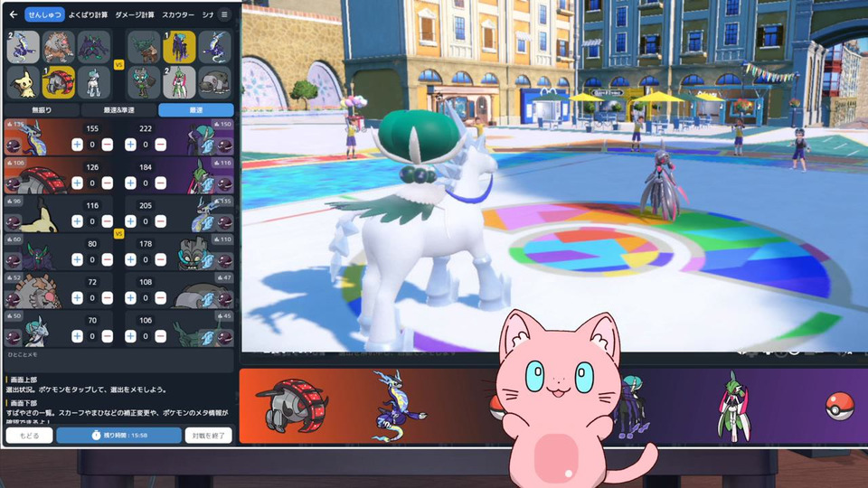Click the dark orb icon in the 178 row
The image size is (868, 488).
click(x=224, y=260)
